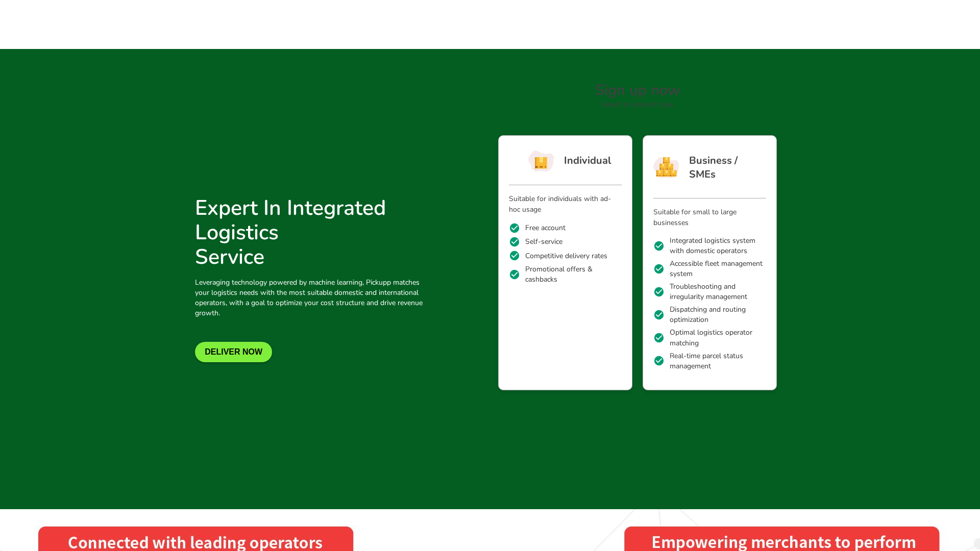Click the checkmark beside Optimal logistics operator matching

click(x=659, y=338)
